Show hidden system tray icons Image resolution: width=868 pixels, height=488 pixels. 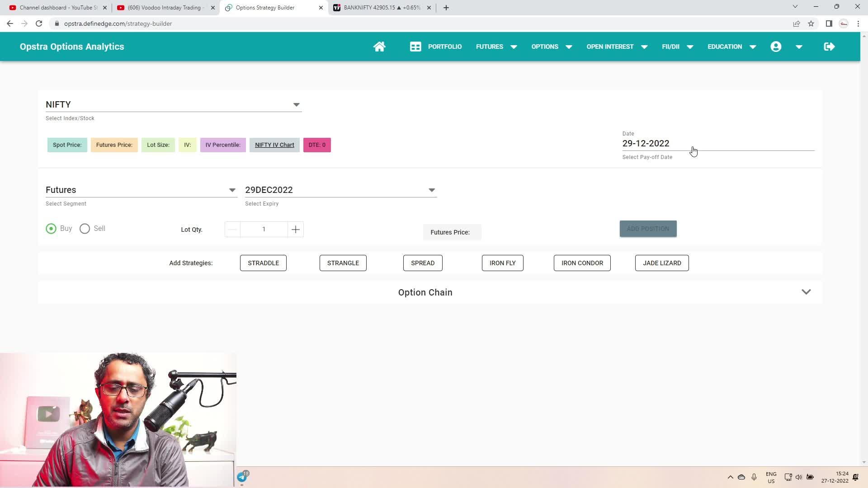click(x=730, y=477)
